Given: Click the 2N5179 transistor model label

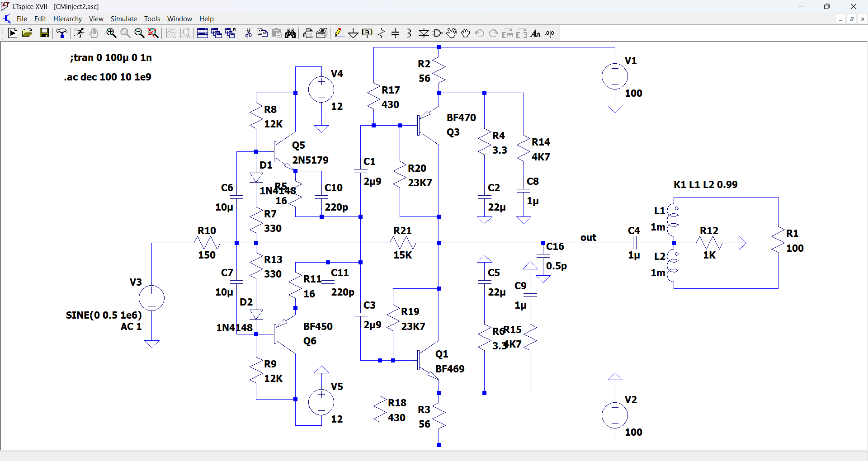Looking at the screenshot, I should pyautogui.click(x=310, y=160).
